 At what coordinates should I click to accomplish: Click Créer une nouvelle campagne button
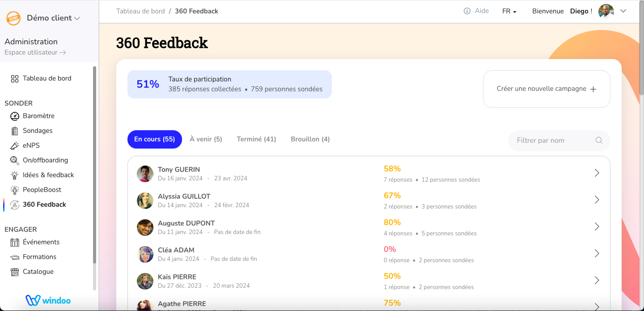pos(547,89)
